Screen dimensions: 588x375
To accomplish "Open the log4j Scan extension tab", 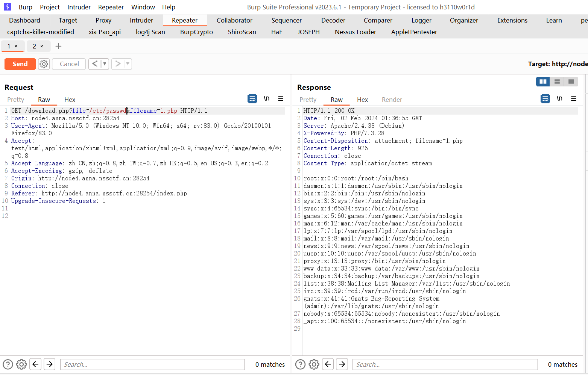I will (150, 32).
